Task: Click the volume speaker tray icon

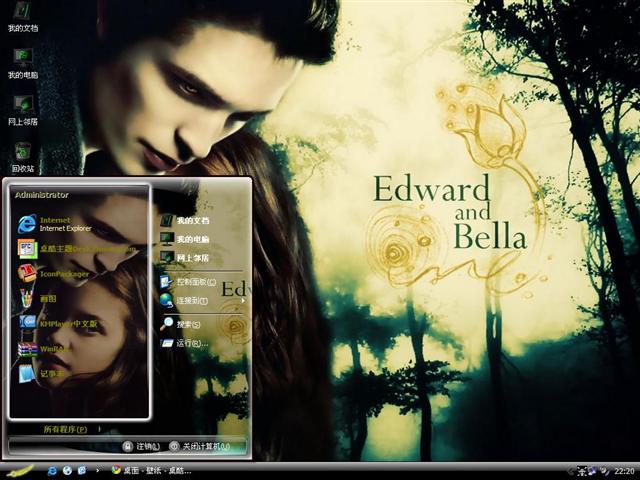Action: click(604, 471)
